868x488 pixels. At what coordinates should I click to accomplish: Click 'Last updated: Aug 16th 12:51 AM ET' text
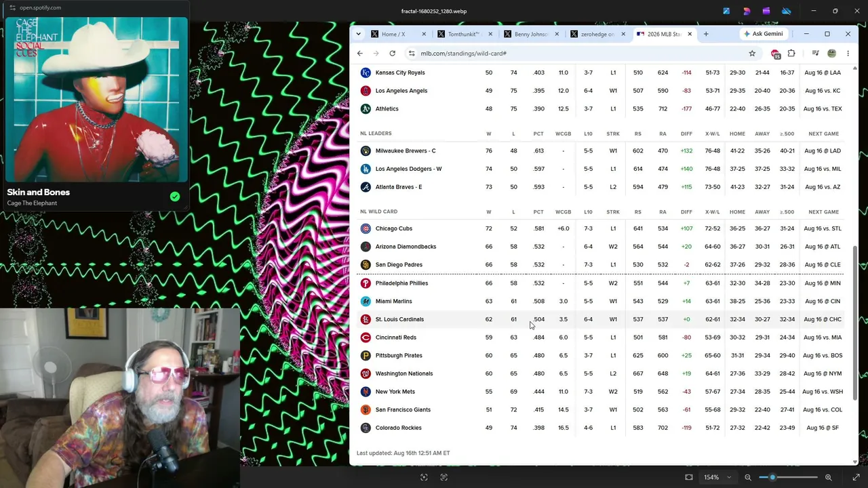pyautogui.click(x=403, y=453)
